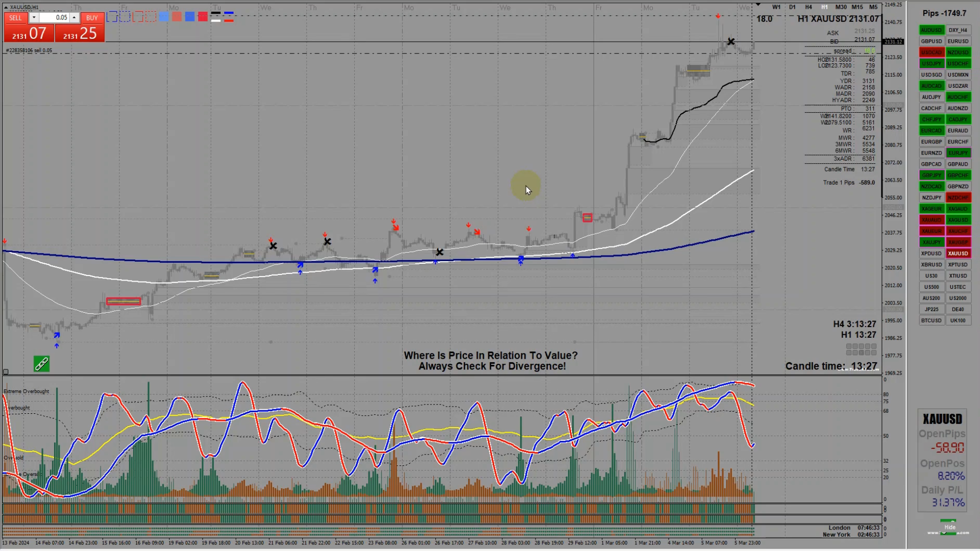
Task: Click the red horizontal line tool icon
Action: coord(229,20)
